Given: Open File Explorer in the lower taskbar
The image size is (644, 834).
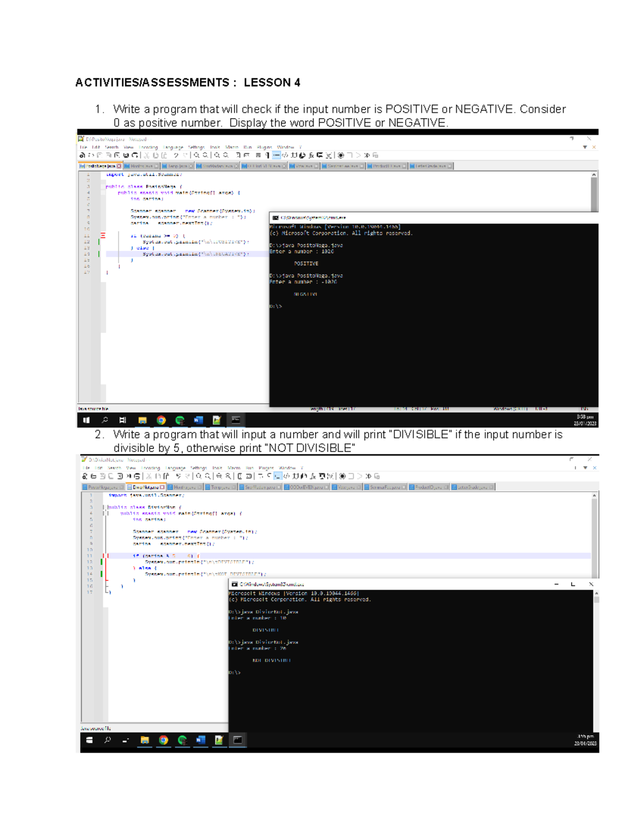Looking at the screenshot, I should pyautogui.click(x=144, y=740).
